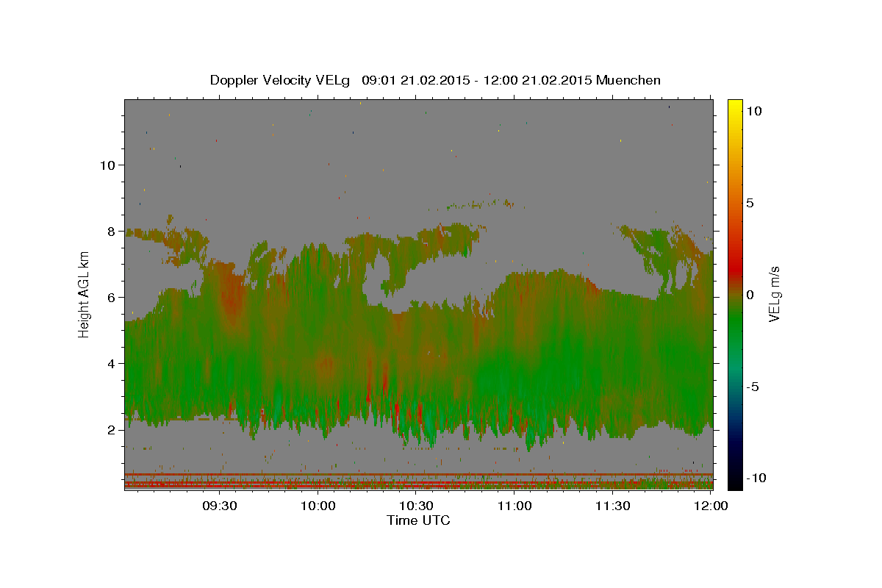This screenshot has height=588, width=882.
Task: Click the 12:00 time tick label
Action: (711, 506)
